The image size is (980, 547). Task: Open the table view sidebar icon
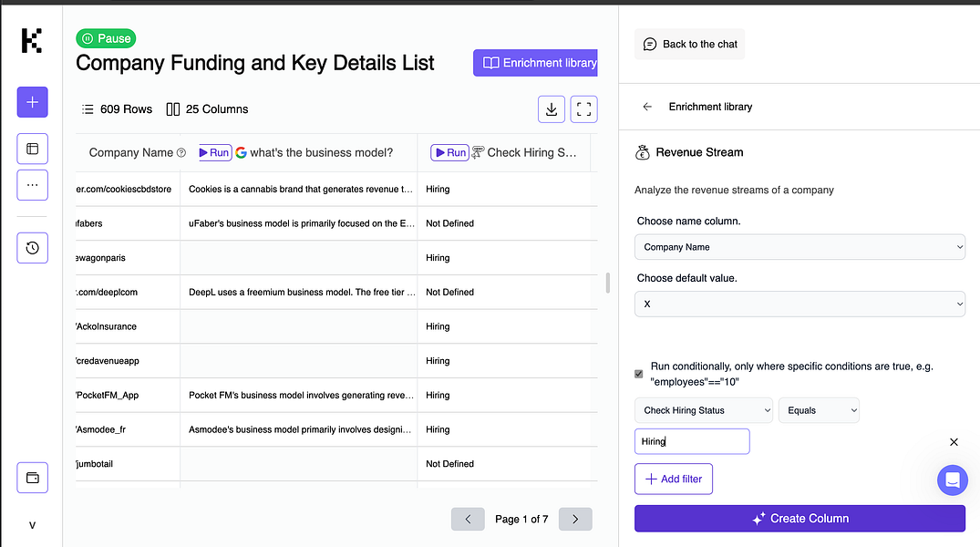tap(32, 149)
